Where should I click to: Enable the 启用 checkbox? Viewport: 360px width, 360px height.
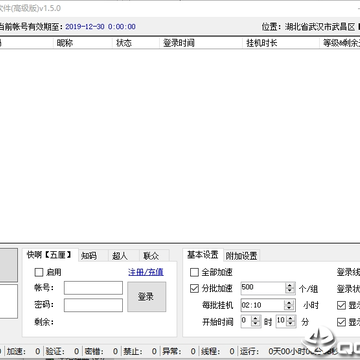(39, 272)
